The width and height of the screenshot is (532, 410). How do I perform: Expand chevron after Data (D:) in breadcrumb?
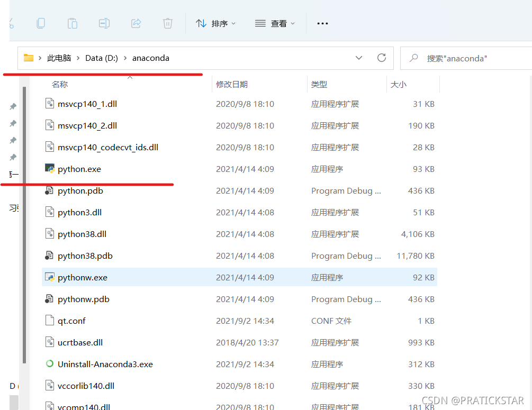pyautogui.click(x=125, y=58)
